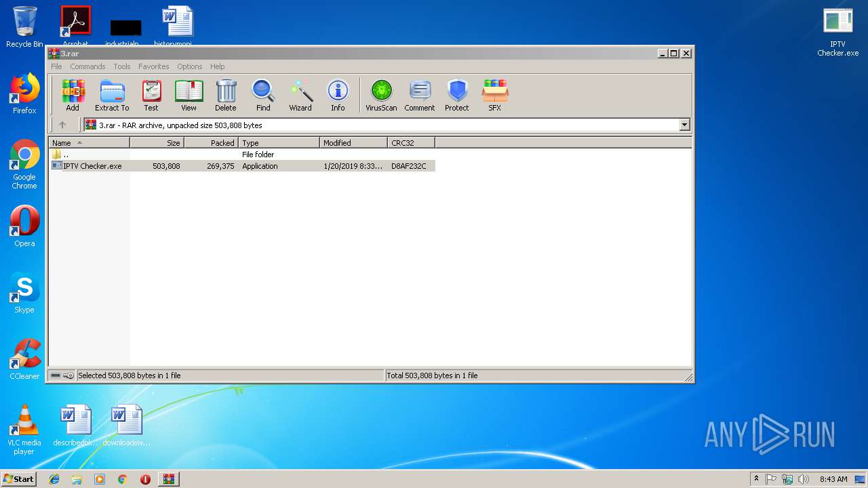868x488 pixels.
Task: Click the Windows Start button
Action: pyautogui.click(x=18, y=479)
